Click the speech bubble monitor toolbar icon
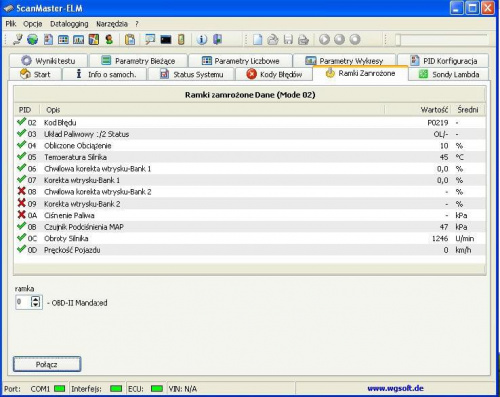The width and height of the screenshot is (500, 397). point(150,39)
